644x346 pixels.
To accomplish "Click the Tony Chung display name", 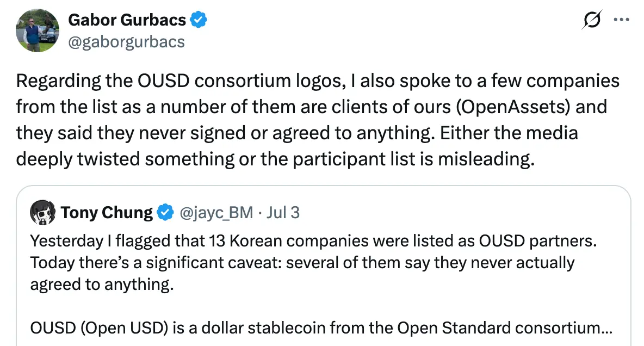I will [107, 213].
